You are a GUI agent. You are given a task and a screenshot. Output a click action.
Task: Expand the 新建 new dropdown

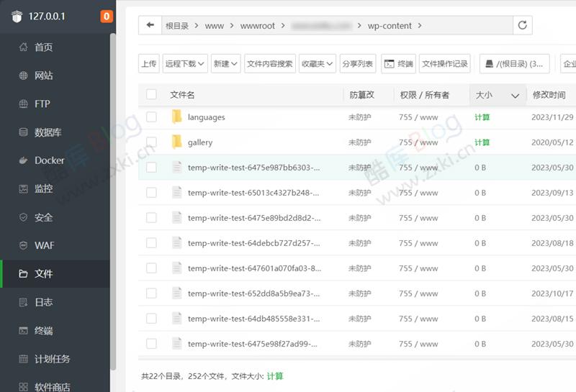pyautogui.click(x=225, y=63)
